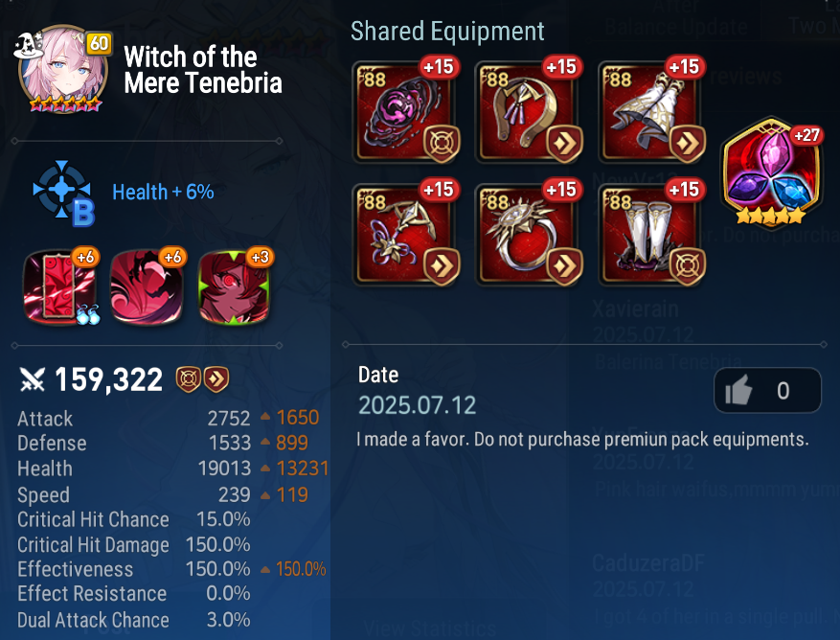The width and height of the screenshot is (840, 640).
Task: Click the level 60 badge
Action: tap(99, 43)
